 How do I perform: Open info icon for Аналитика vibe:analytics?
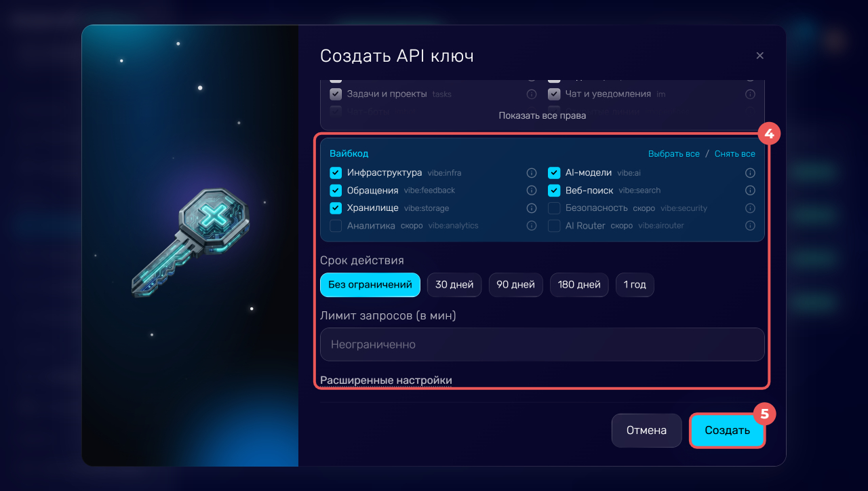pyautogui.click(x=532, y=226)
